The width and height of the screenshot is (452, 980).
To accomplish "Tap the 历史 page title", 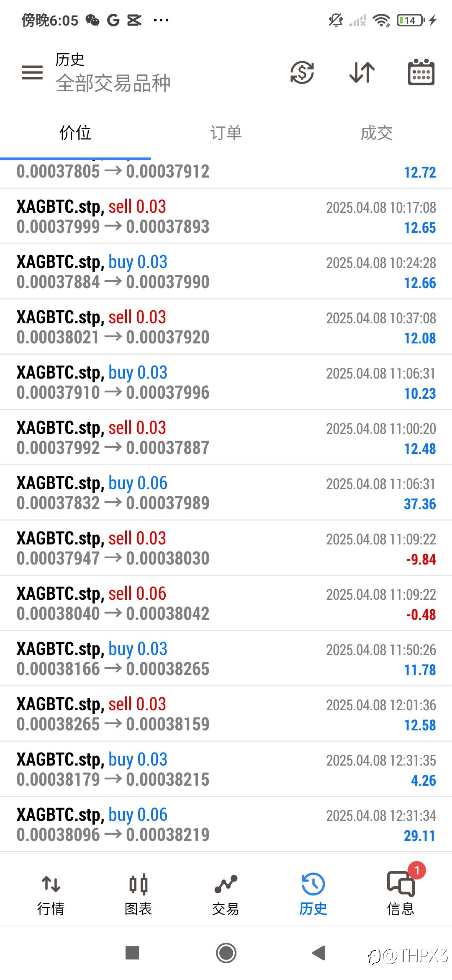I will point(70,60).
